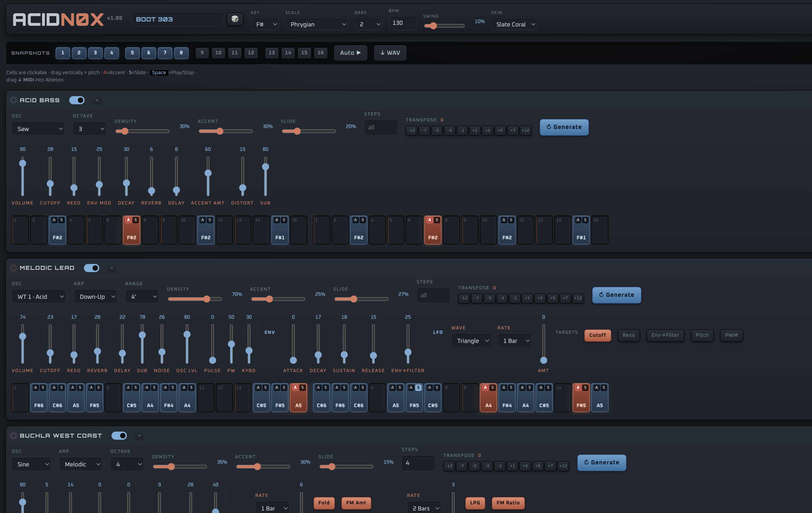
Task: Toggle Slide on Melodic Lead A5 accented step
Action: pyautogui.click(x=302, y=387)
